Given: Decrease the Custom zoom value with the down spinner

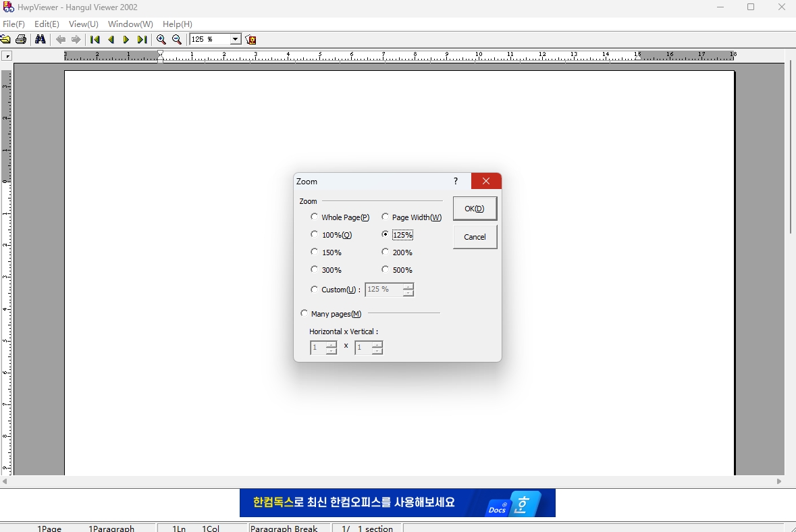Looking at the screenshot, I should 408,293.
